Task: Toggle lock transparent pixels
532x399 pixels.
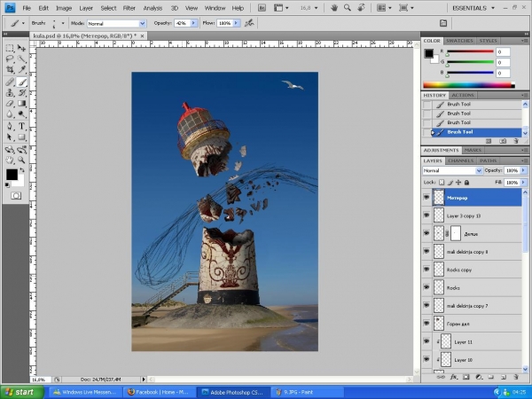Action: (442, 182)
